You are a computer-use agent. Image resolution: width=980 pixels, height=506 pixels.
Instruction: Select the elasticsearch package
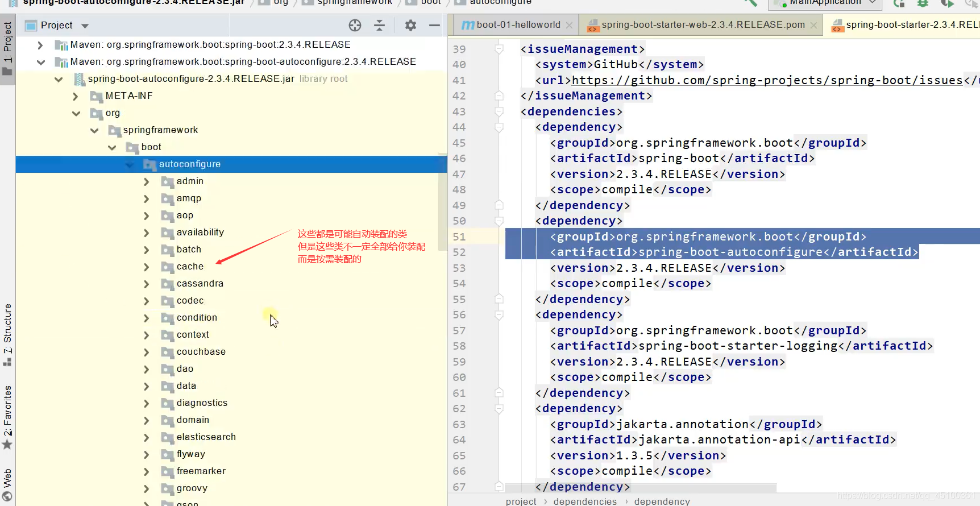[x=206, y=437]
